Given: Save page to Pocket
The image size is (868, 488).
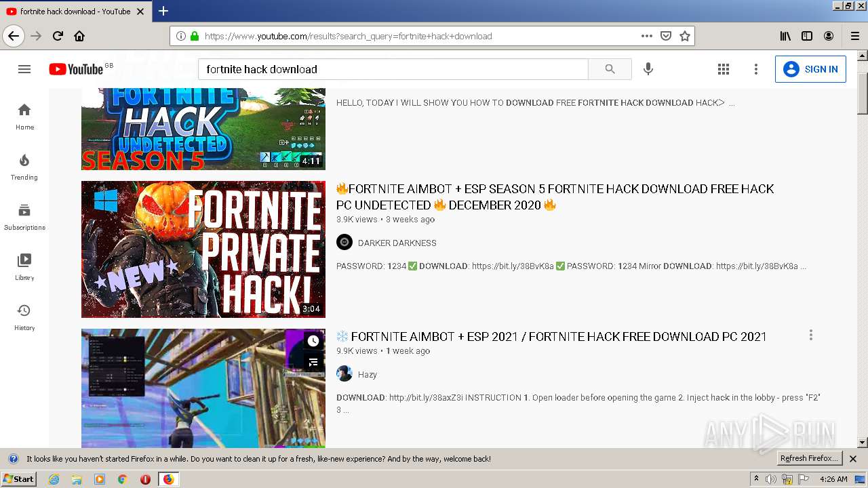Looking at the screenshot, I should point(666,36).
